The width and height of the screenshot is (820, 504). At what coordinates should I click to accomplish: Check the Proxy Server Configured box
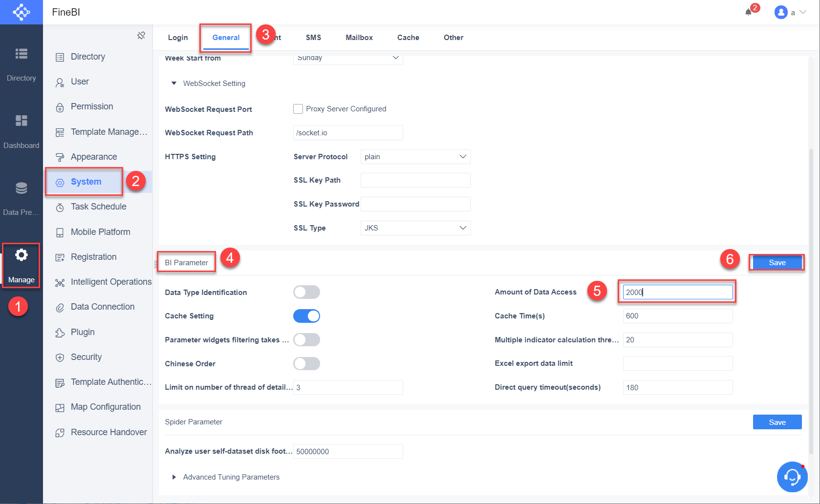pyautogui.click(x=298, y=109)
